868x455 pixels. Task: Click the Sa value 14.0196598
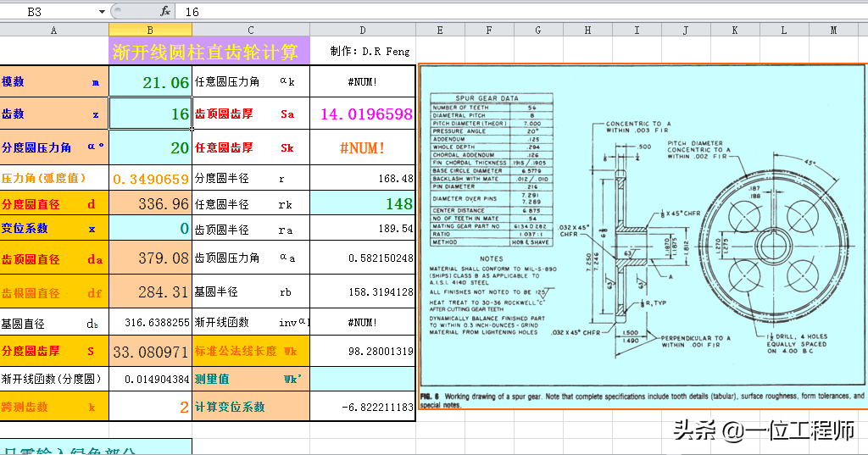[363, 114]
